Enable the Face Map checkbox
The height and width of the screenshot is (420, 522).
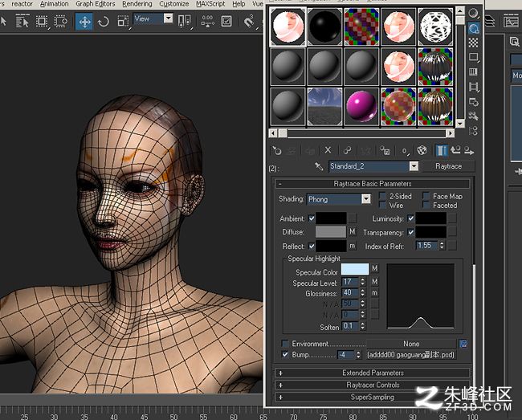pyautogui.click(x=426, y=196)
